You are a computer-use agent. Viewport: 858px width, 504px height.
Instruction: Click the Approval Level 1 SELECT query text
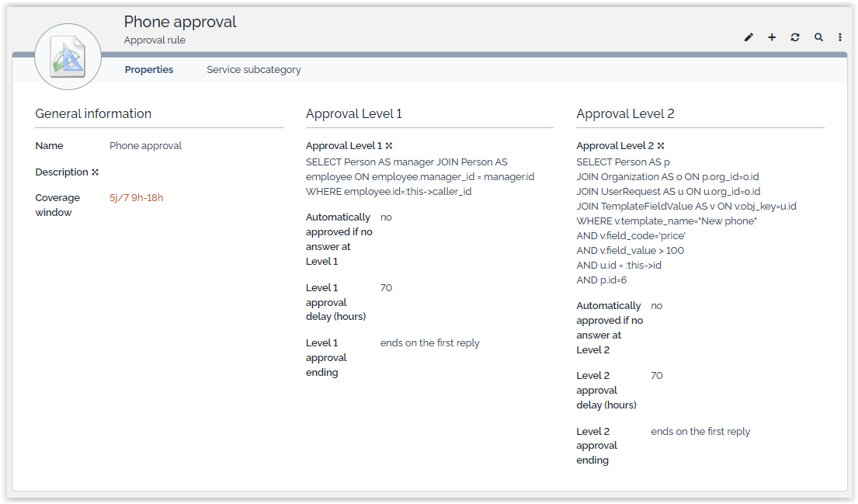(x=419, y=177)
